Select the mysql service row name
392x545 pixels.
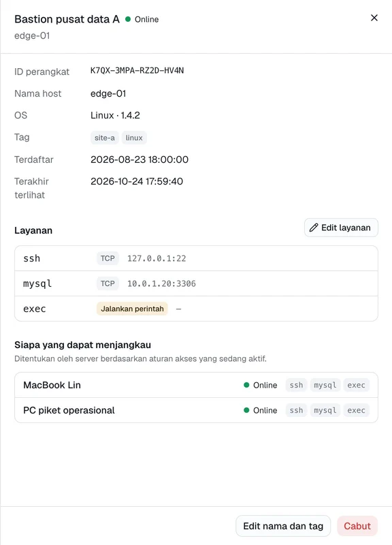click(37, 283)
